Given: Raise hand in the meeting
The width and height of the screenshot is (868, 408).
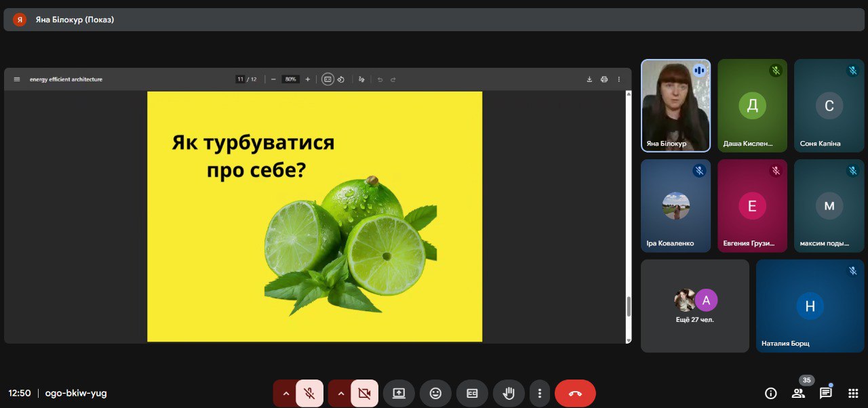Looking at the screenshot, I should [509, 393].
